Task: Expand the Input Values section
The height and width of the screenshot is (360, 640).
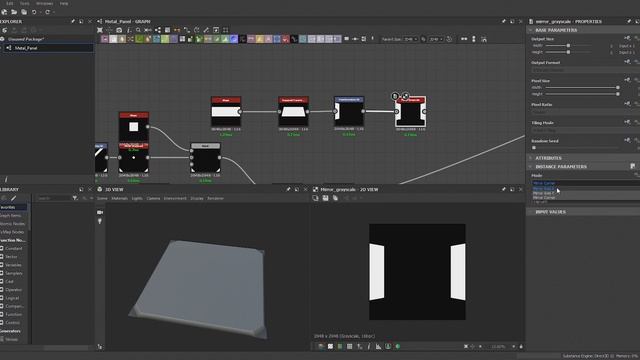Action: coord(530,212)
